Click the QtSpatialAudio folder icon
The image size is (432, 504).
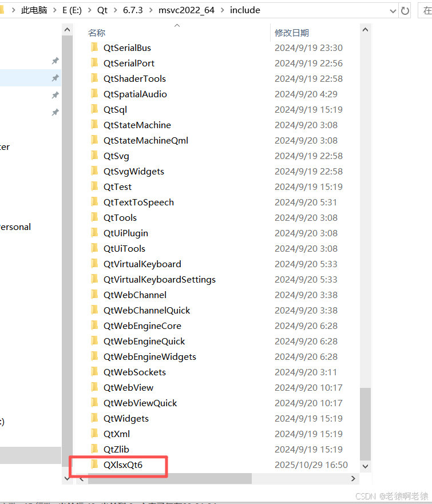(x=94, y=94)
